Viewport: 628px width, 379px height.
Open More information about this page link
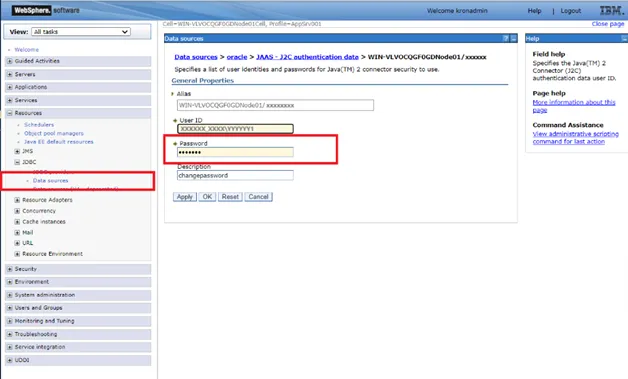[574, 106]
